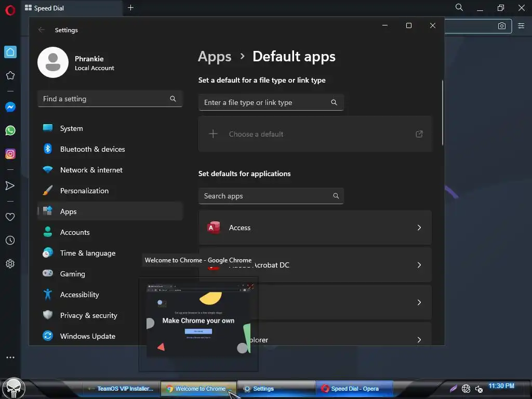Open Opera settings gear in sidebar
Viewport: 532px width, 399px height.
10,263
